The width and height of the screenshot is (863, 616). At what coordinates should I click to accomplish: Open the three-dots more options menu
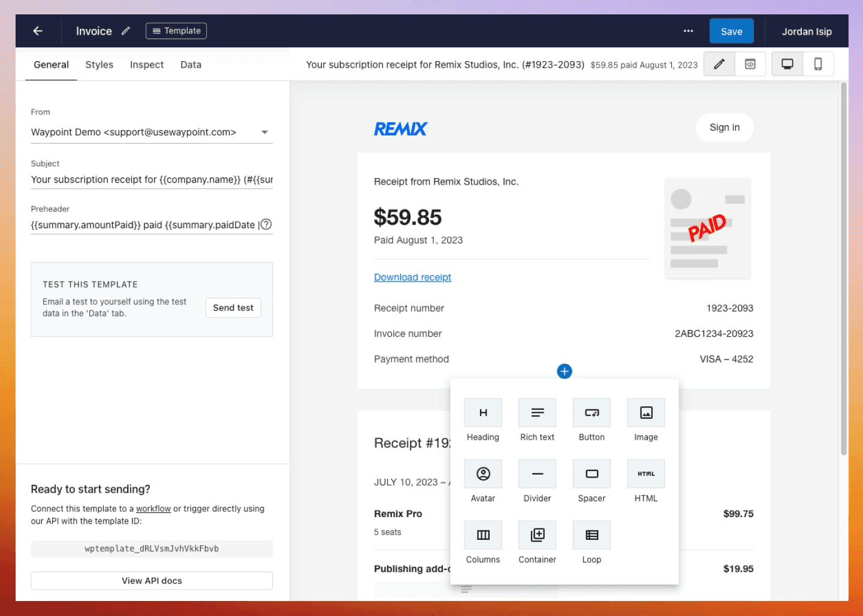688,31
